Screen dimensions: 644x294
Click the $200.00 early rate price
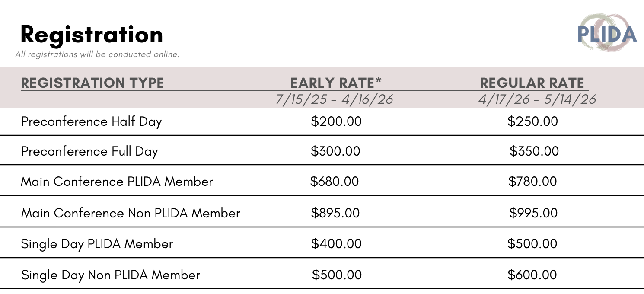click(x=336, y=121)
